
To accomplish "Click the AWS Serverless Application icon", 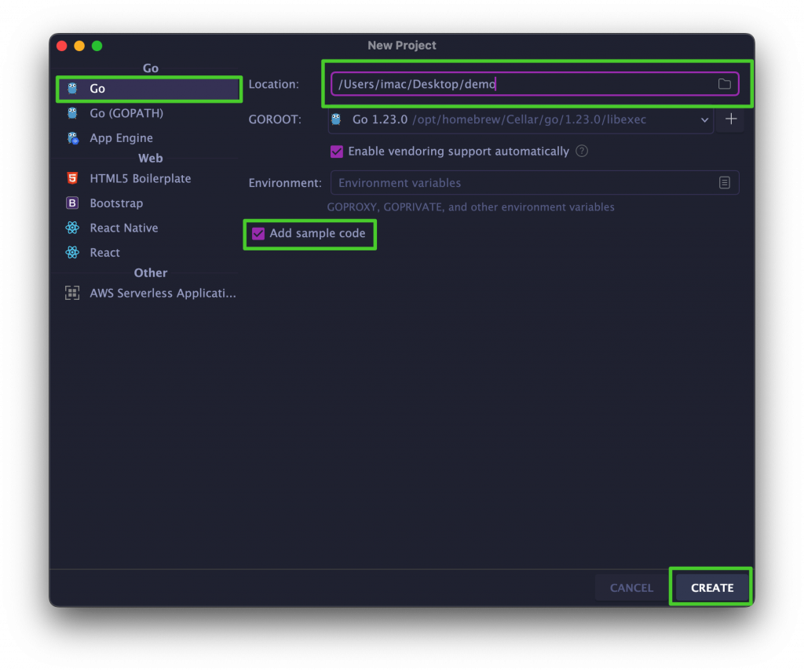I will coord(72,293).
